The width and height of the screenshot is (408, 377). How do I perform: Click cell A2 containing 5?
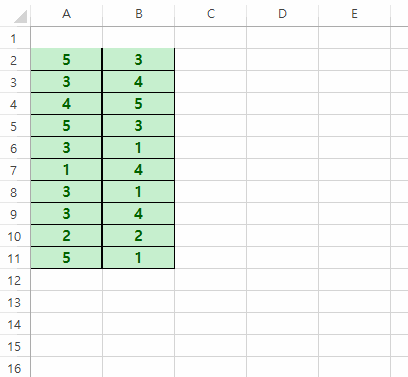point(66,59)
